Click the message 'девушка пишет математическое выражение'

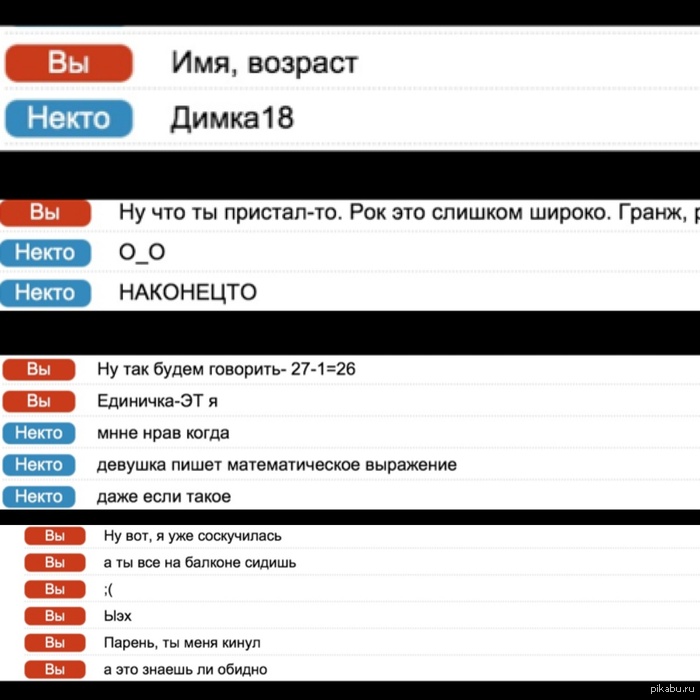click(x=276, y=465)
